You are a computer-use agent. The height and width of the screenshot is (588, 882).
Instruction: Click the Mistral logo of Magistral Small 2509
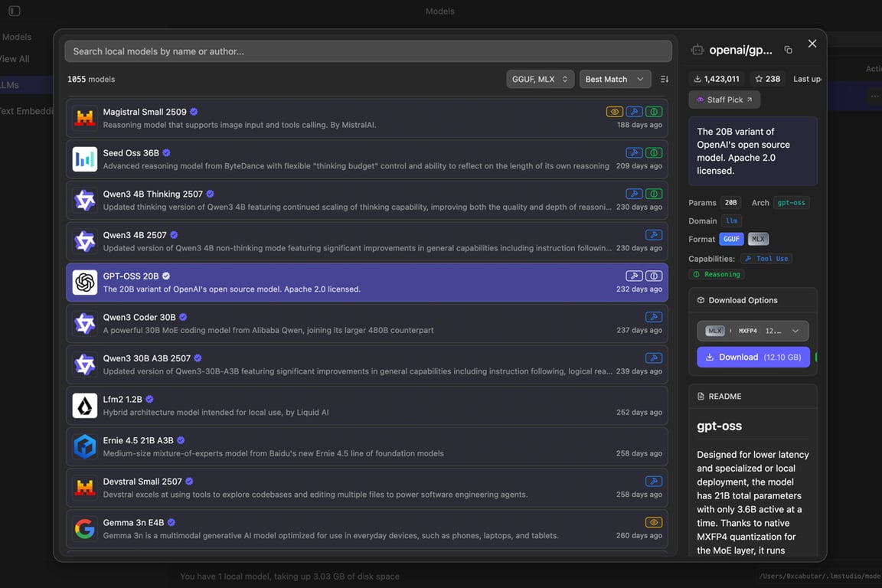[85, 118]
